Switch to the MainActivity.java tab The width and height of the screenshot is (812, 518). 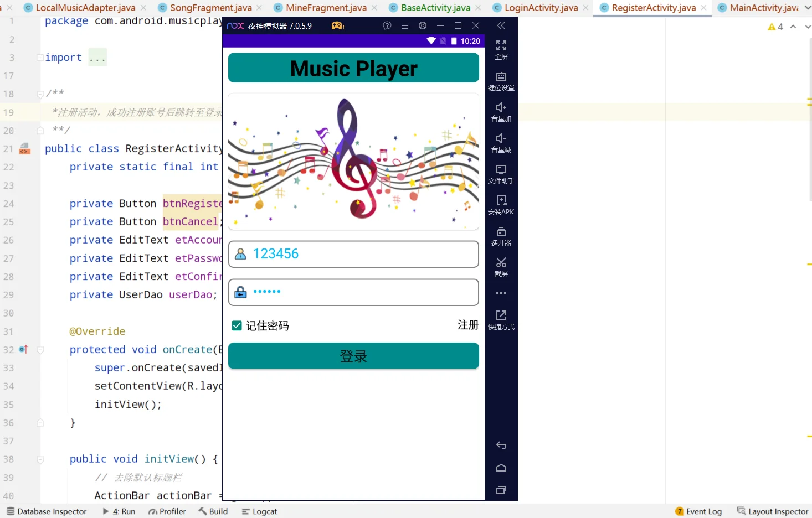(x=758, y=8)
